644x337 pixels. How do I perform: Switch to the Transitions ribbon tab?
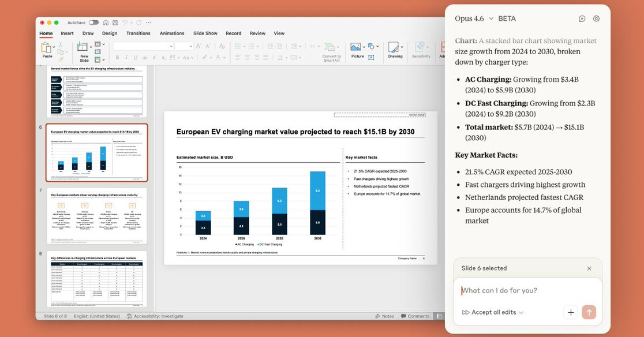pos(138,33)
